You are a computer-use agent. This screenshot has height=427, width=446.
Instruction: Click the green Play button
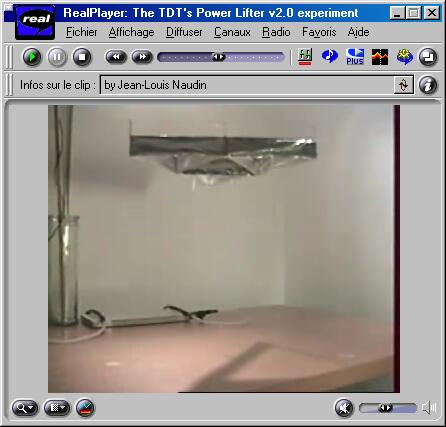click(32, 57)
